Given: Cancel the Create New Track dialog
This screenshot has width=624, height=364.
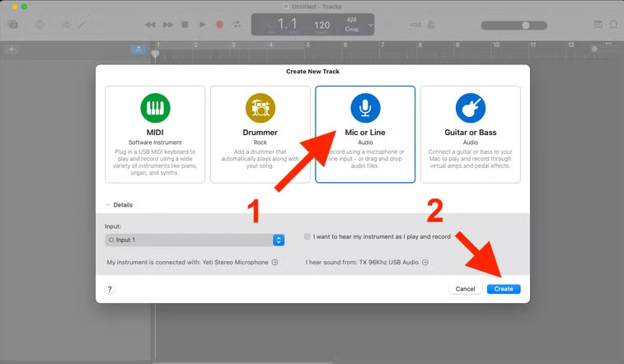Looking at the screenshot, I should 465,289.
